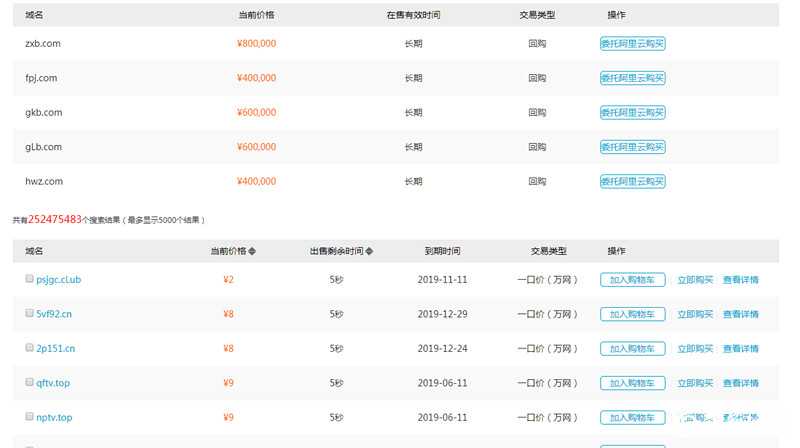
Task: Buy 2p151.cn now with 立即购买
Action: [695, 349]
